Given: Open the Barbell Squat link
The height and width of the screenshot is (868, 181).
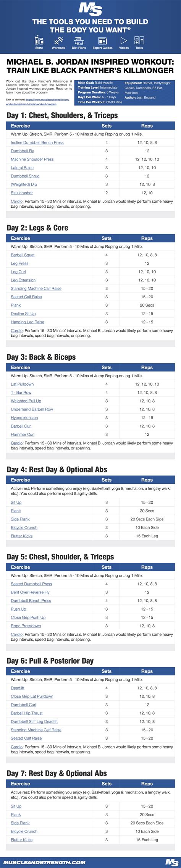Looking at the screenshot, I should pyautogui.click(x=23, y=255).
